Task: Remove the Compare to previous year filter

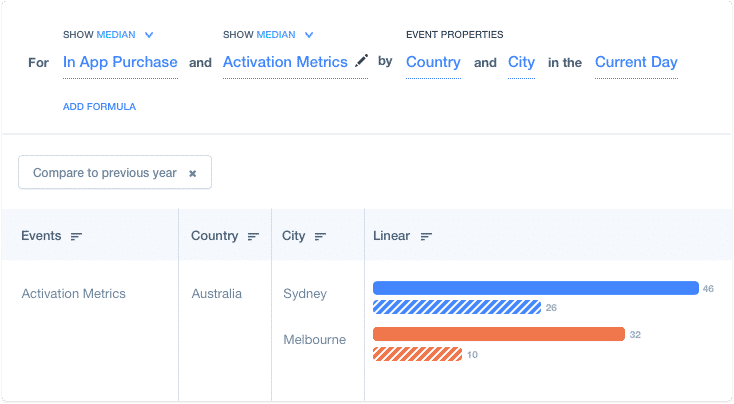Action: point(193,173)
